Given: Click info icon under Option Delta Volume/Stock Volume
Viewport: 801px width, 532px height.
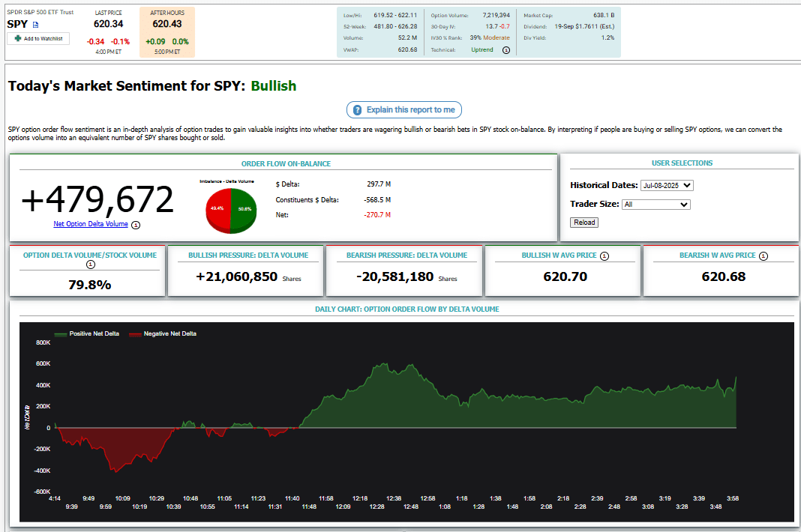Looking at the screenshot, I should (91, 265).
